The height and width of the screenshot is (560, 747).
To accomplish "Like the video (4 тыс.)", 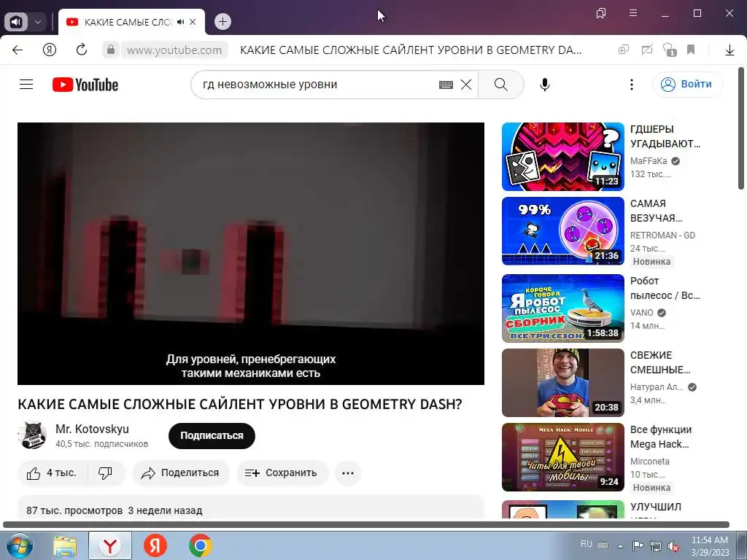I will coord(53,472).
